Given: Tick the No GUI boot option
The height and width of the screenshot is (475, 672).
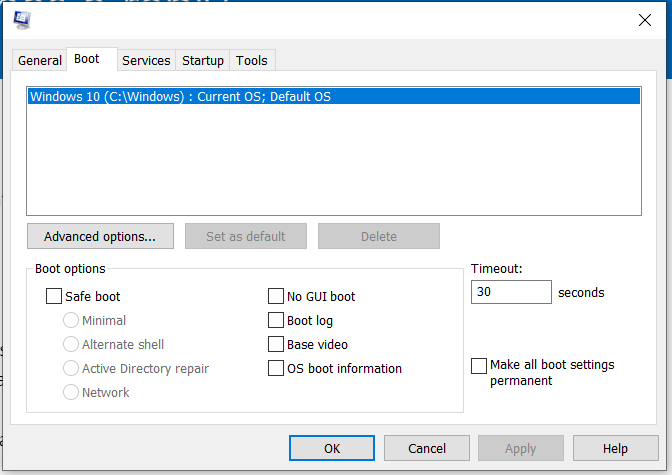Looking at the screenshot, I should coord(276,296).
